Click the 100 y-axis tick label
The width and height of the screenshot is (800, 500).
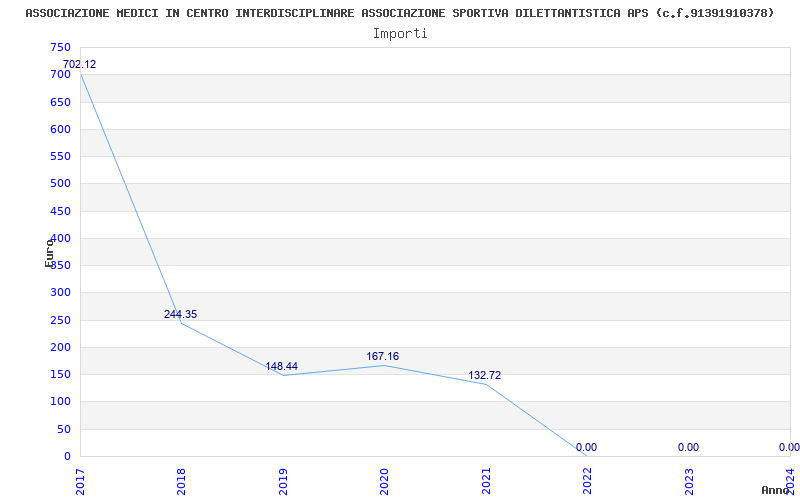click(x=60, y=402)
